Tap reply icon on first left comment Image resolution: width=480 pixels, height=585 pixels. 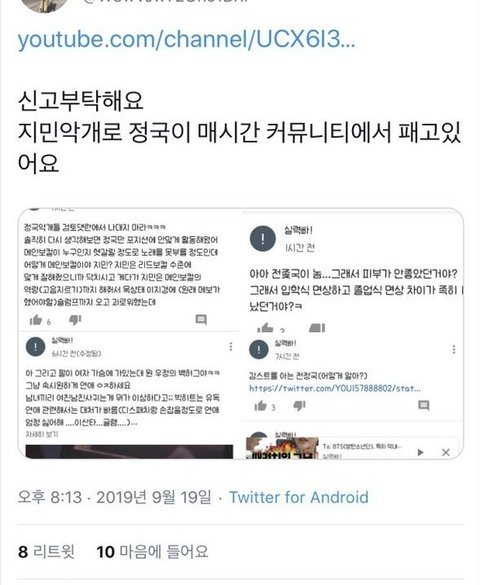tap(201, 319)
